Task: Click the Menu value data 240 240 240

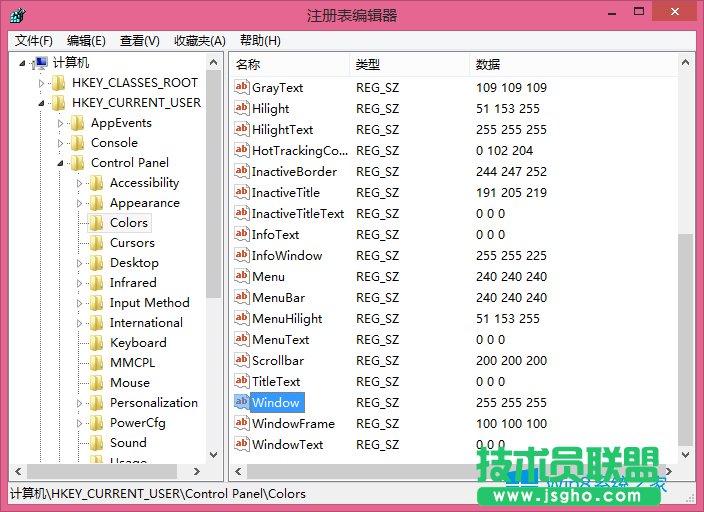Action: (x=511, y=277)
